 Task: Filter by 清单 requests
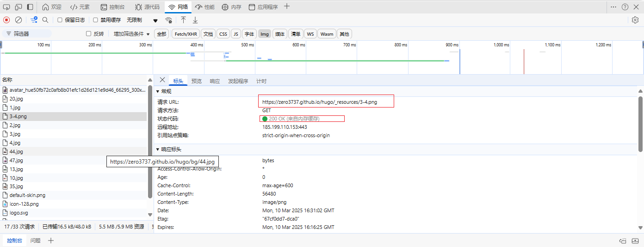click(x=295, y=34)
